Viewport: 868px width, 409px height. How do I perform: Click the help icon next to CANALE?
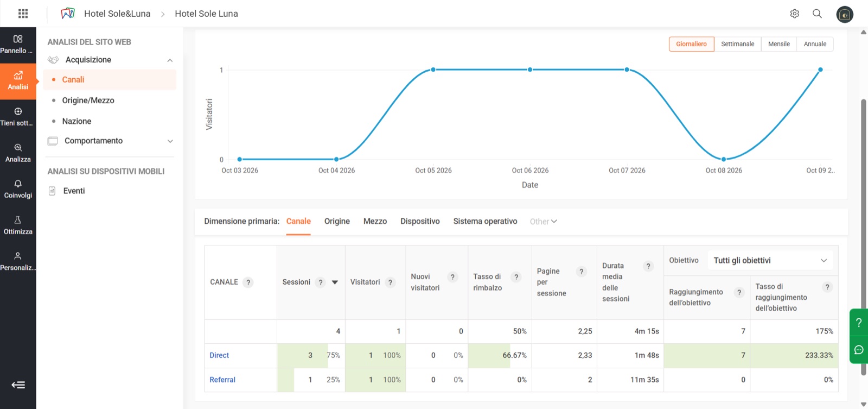pos(248,282)
